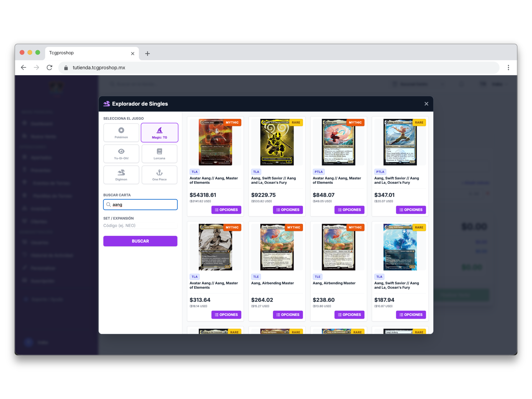
Task: Choose the Lorcana book icon tile
Action: pyautogui.click(x=159, y=154)
